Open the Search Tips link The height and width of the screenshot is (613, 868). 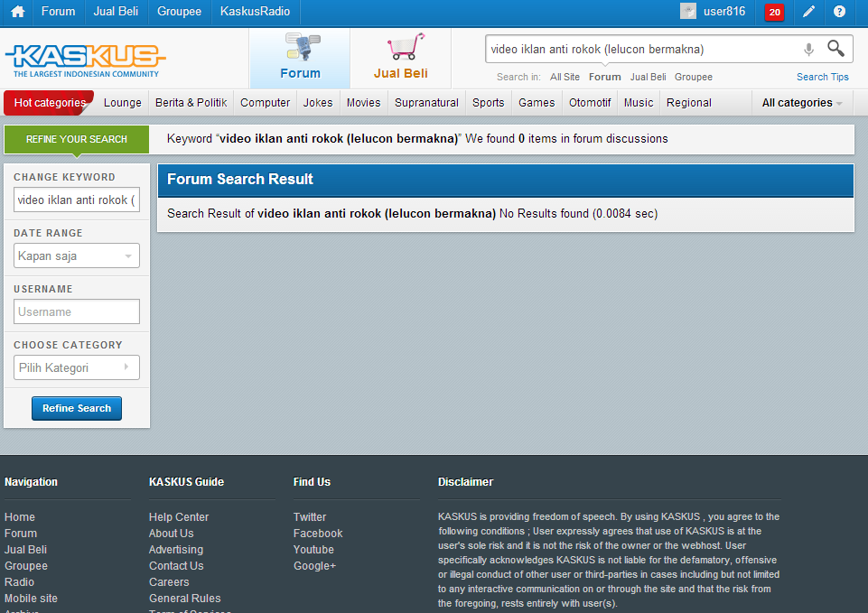822,78
